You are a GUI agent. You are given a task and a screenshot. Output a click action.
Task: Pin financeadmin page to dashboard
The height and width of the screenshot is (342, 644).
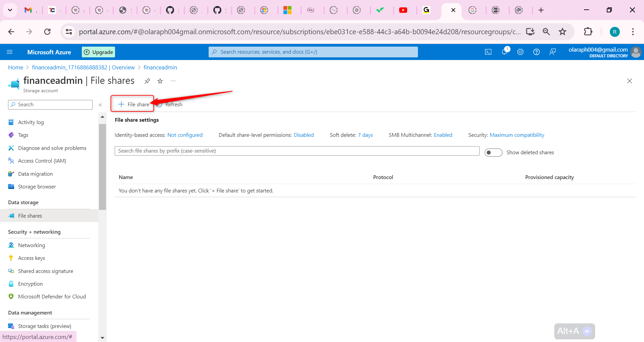147,81
